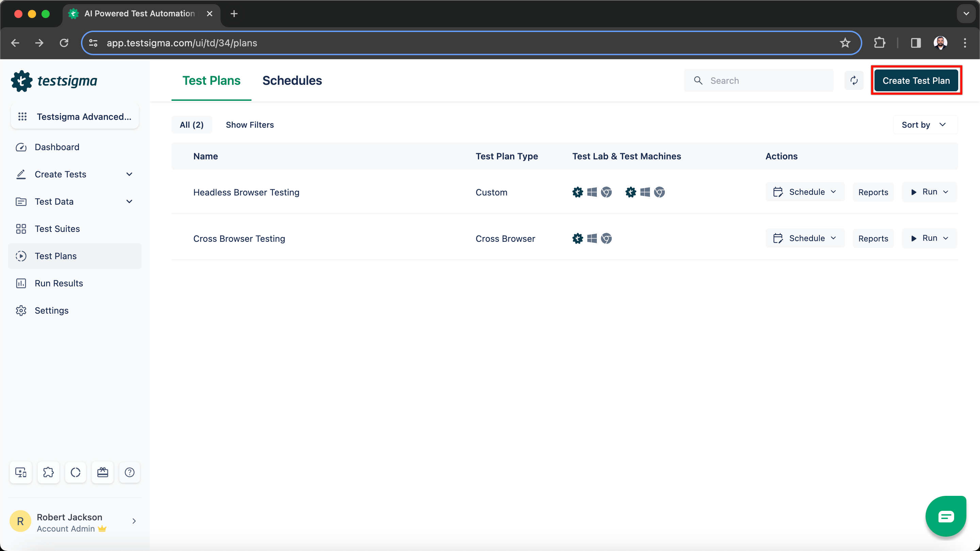The height and width of the screenshot is (551, 980).
Task: Open the Schedule dropdown for Headless Browser Testing
Action: point(805,192)
